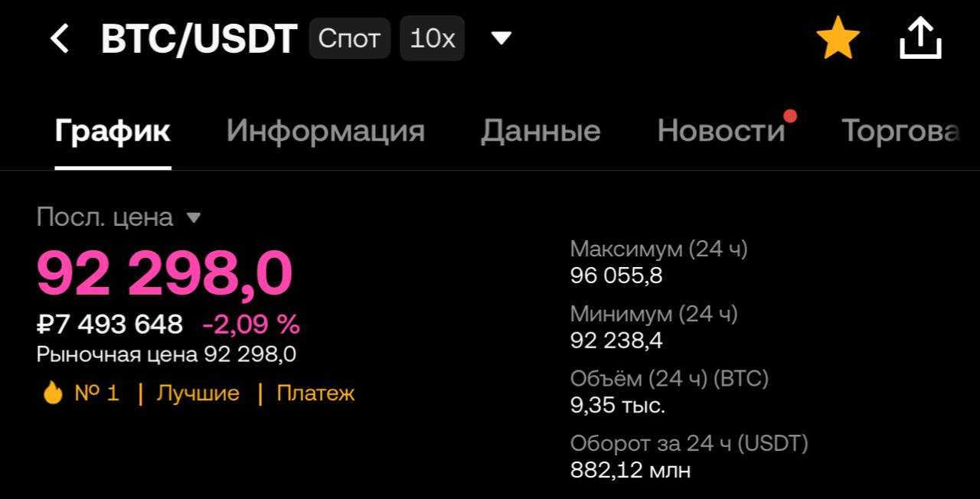The height and width of the screenshot is (499, 980).
Task: Select the 10x leverage badge
Action: click(432, 38)
